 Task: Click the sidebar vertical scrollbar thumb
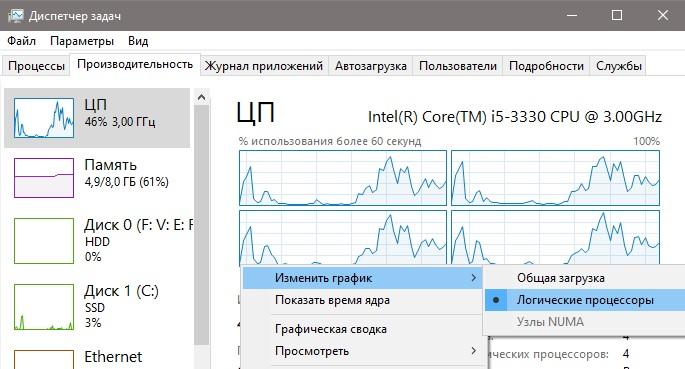(x=201, y=225)
